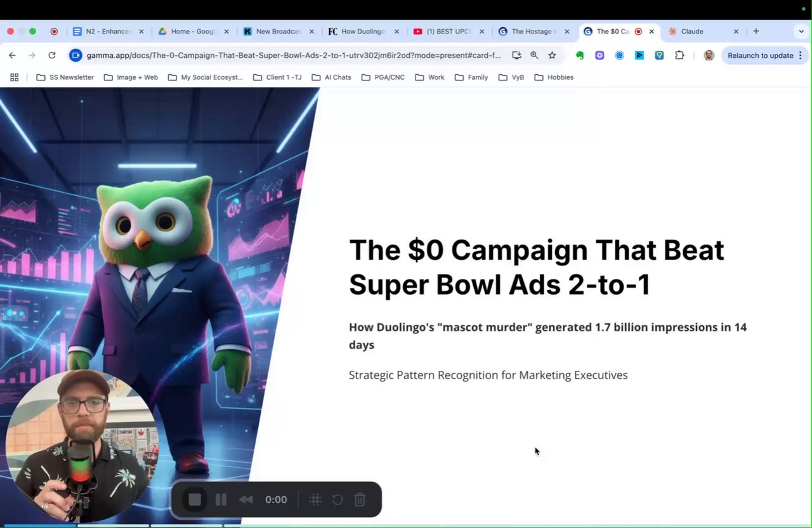
Task: Open the Chrome profile avatar
Action: point(709,55)
